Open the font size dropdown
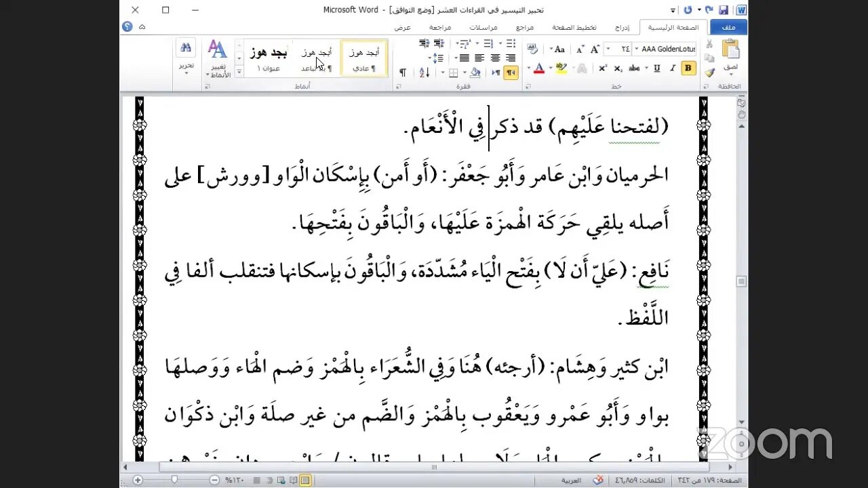Screen dimensions: 868x488 point(608,49)
